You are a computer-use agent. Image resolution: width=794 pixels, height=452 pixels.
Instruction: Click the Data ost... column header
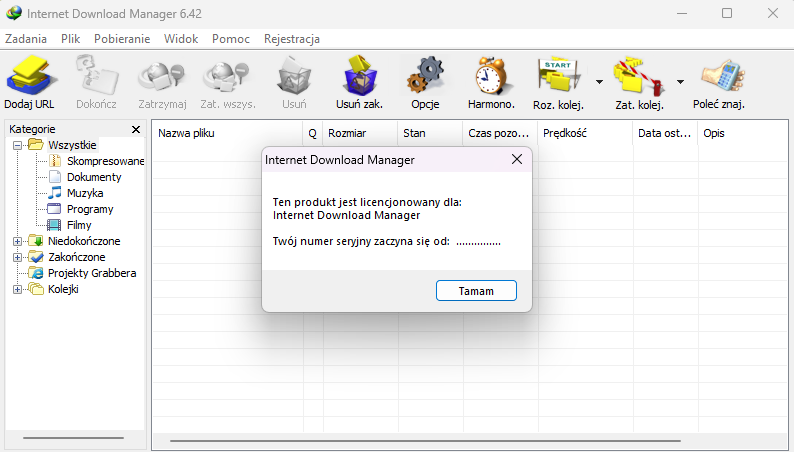[x=665, y=133]
